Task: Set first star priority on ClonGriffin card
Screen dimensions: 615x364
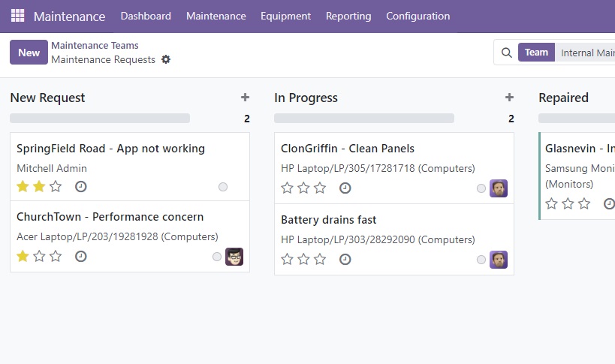Action: tap(287, 188)
